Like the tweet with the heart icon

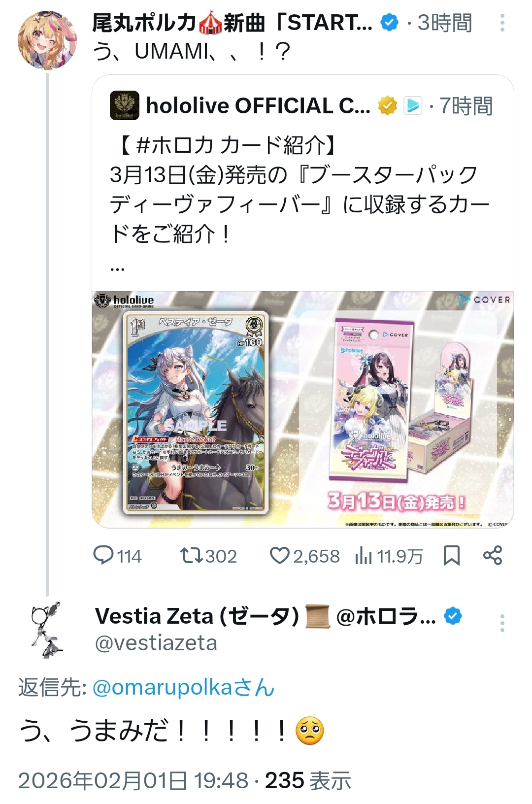click(x=279, y=556)
